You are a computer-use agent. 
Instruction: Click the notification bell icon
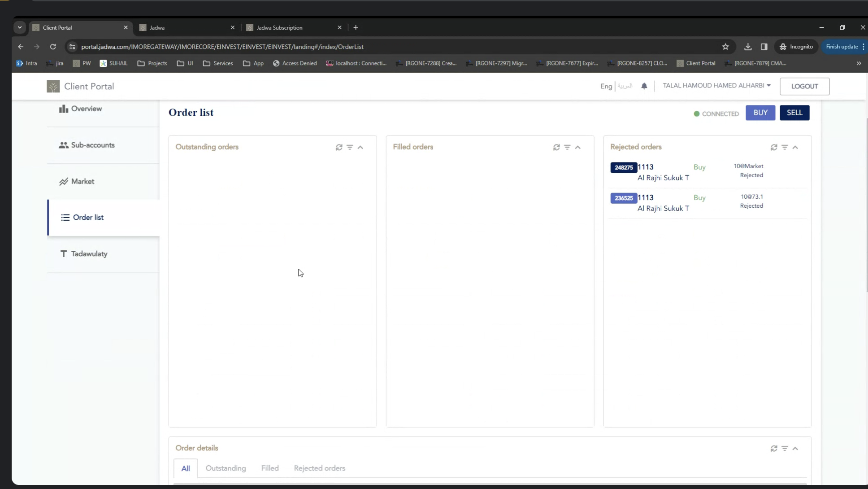coord(644,86)
